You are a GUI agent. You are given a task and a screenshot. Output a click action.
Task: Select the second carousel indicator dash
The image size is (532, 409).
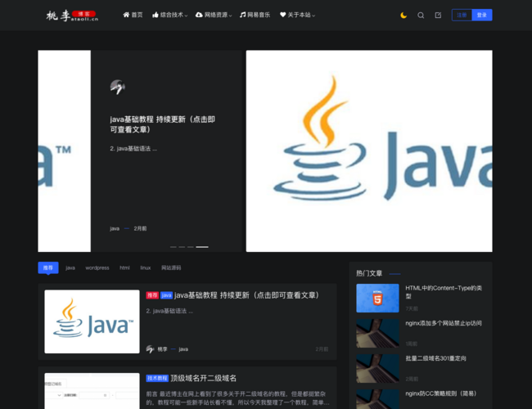coord(182,247)
